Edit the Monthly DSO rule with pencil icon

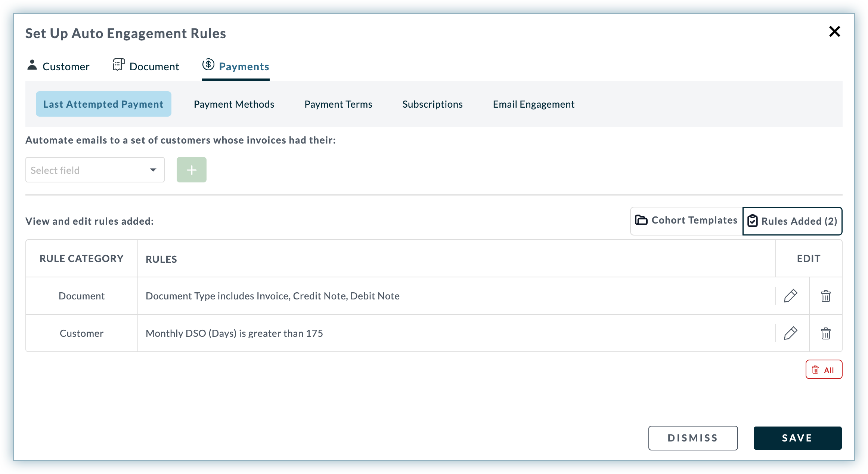pos(790,333)
